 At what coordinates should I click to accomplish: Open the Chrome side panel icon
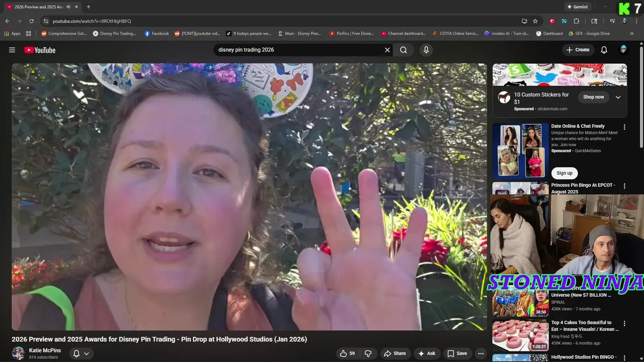tap(594, 21)
